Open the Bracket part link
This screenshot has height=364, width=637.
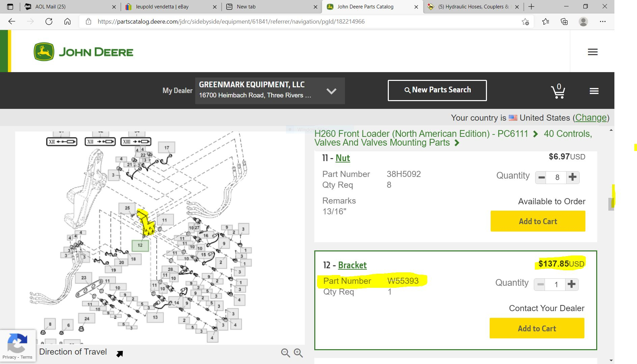click(x=352, y=265)
